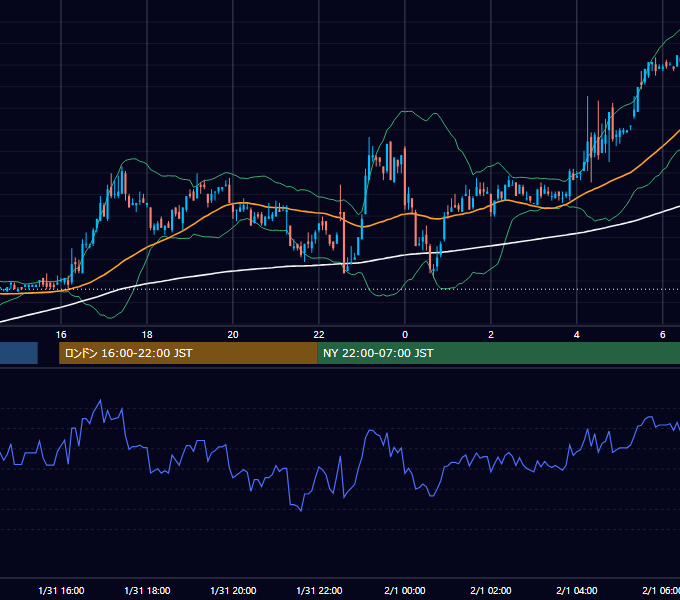
Task: Click the 1/31 20:00 date label
Action: pyautogui.click(x=233, y=590)
